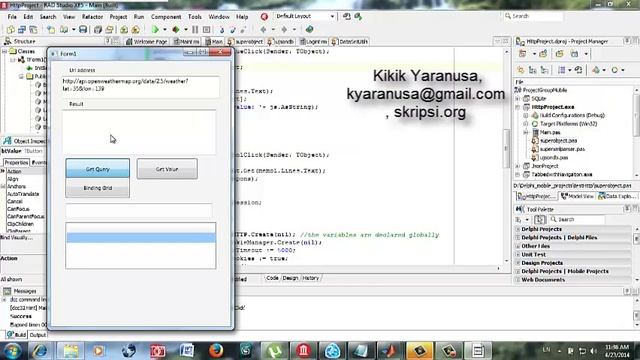This screenshot has height=360, width=640.
Task: Click the green Run button in toolbar
Action: click(x=155, y=29)
